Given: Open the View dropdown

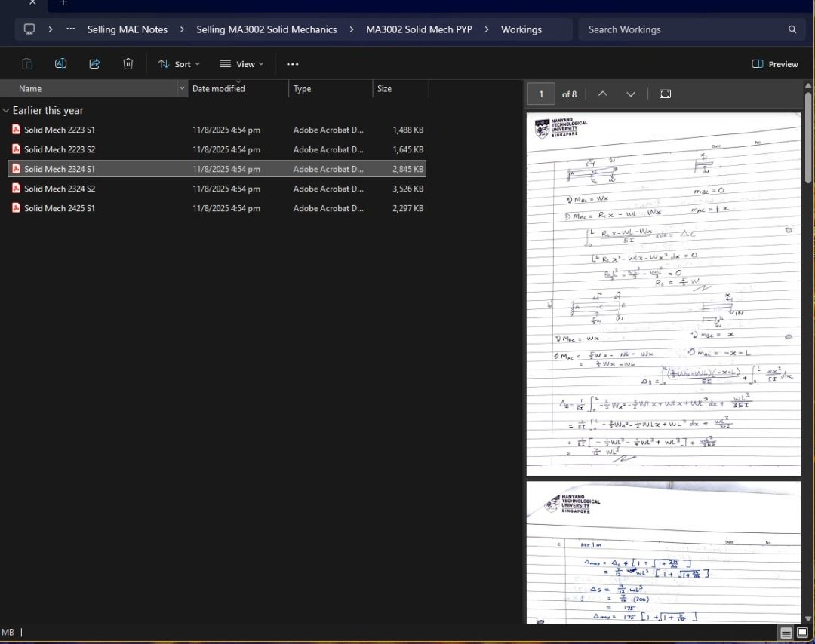Looking at the screenshot, I should tap(240, 63).
